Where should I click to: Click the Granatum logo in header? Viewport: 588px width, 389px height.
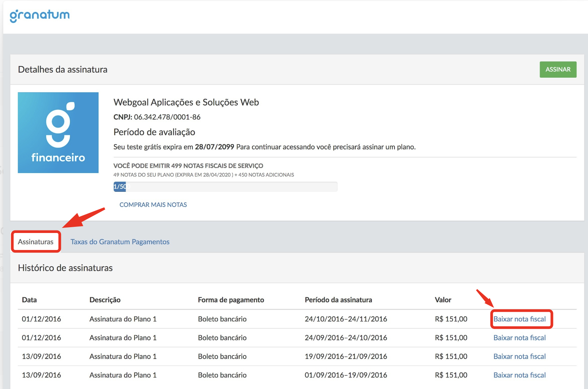tap(40, 16)
